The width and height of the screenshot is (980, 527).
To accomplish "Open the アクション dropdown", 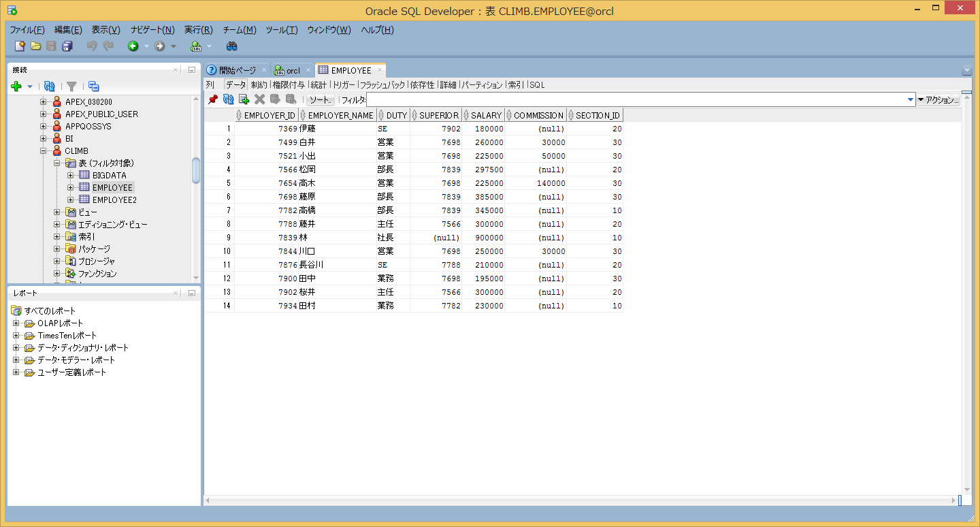I will coord(938,99).
